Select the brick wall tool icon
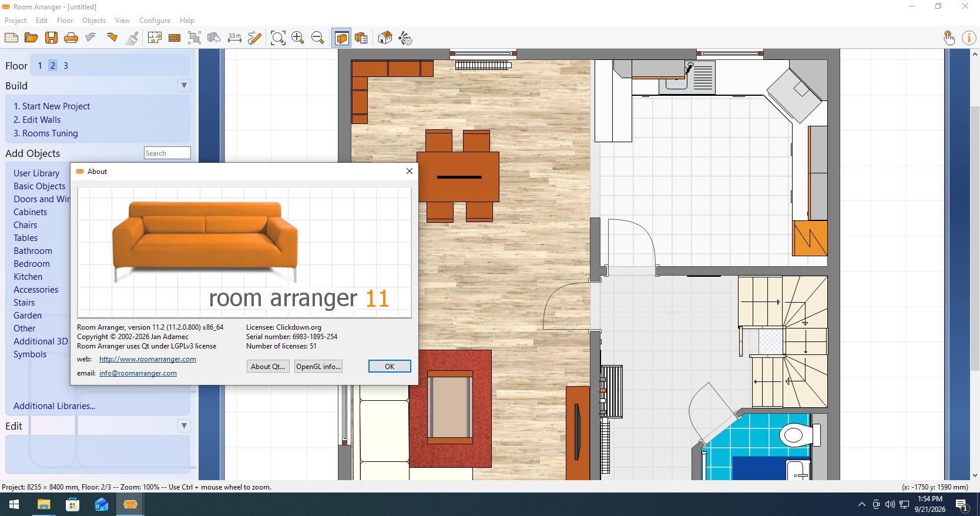 coord(174,38)
